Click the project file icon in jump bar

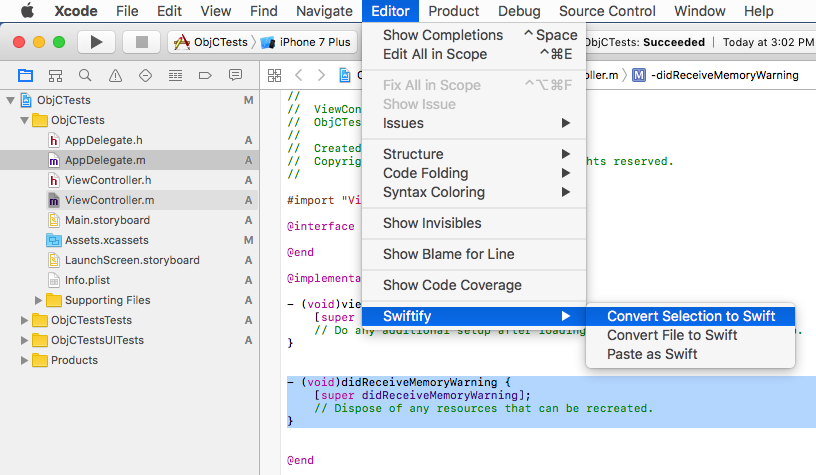(x=345, y=75)
